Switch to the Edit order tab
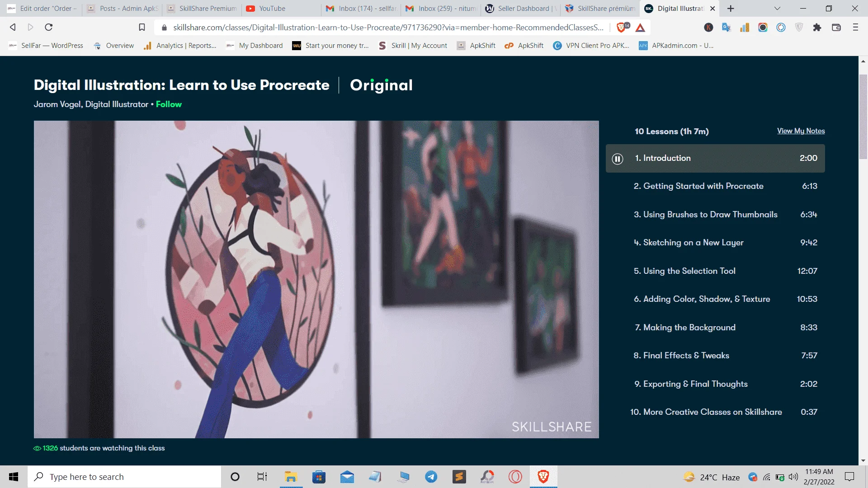 (x=42, y=9)
